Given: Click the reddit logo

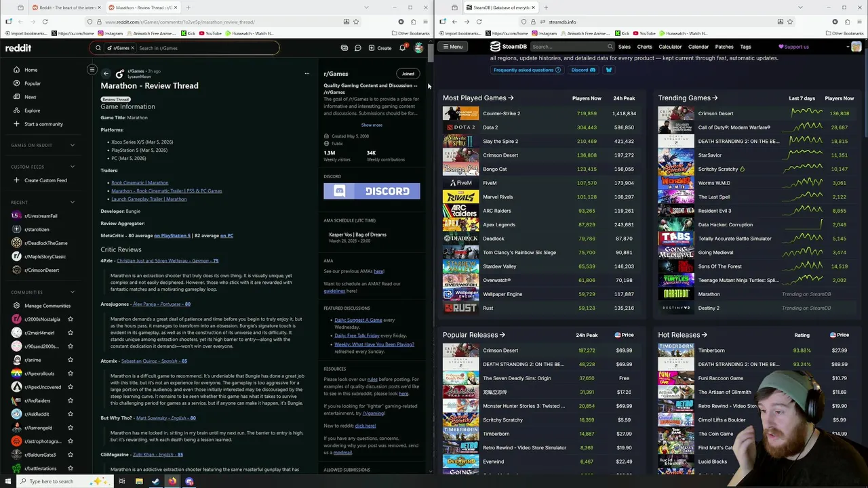Looking at the screenshot, I should point(18,48).
